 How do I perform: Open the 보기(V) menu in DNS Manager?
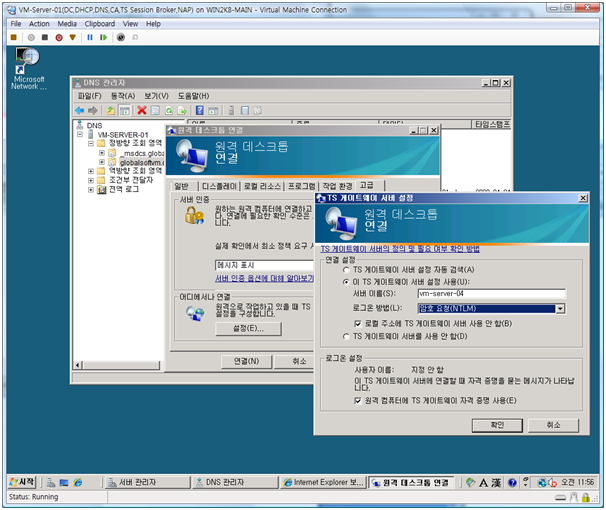(156, 96)
